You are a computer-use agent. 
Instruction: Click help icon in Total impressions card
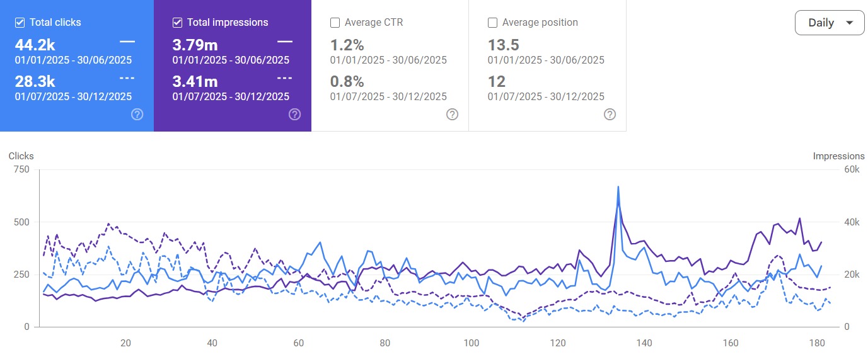pos(294,114)
